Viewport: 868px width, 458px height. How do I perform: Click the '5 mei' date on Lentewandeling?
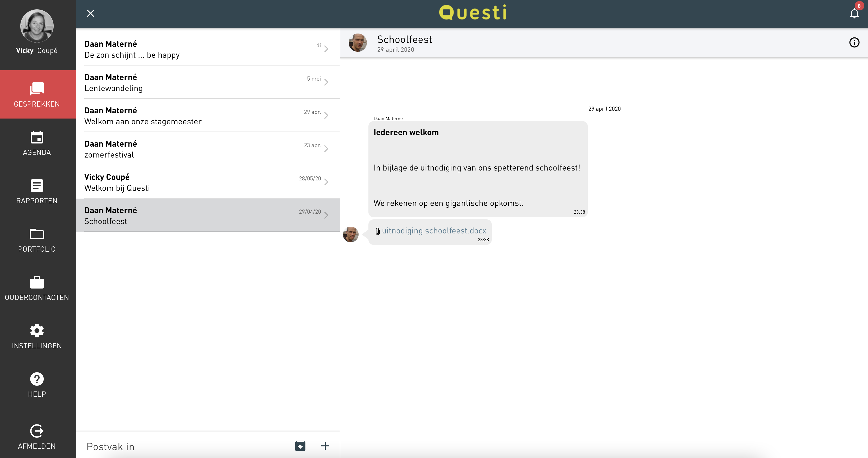[314, 79]
